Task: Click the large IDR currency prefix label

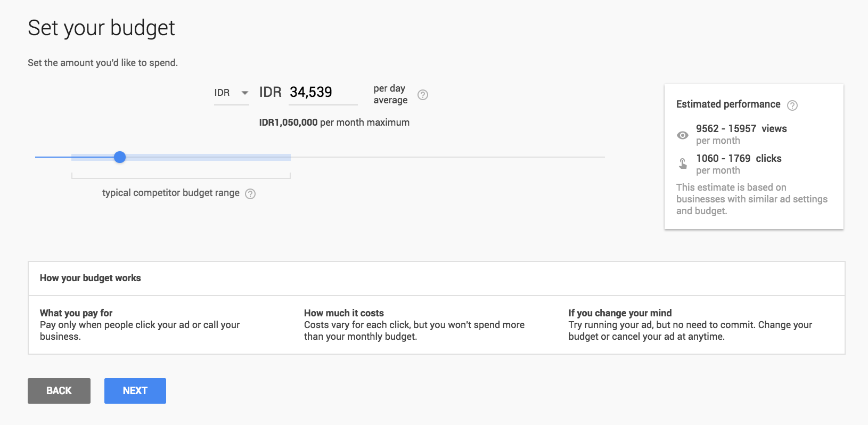Action: tap(271, 93)
